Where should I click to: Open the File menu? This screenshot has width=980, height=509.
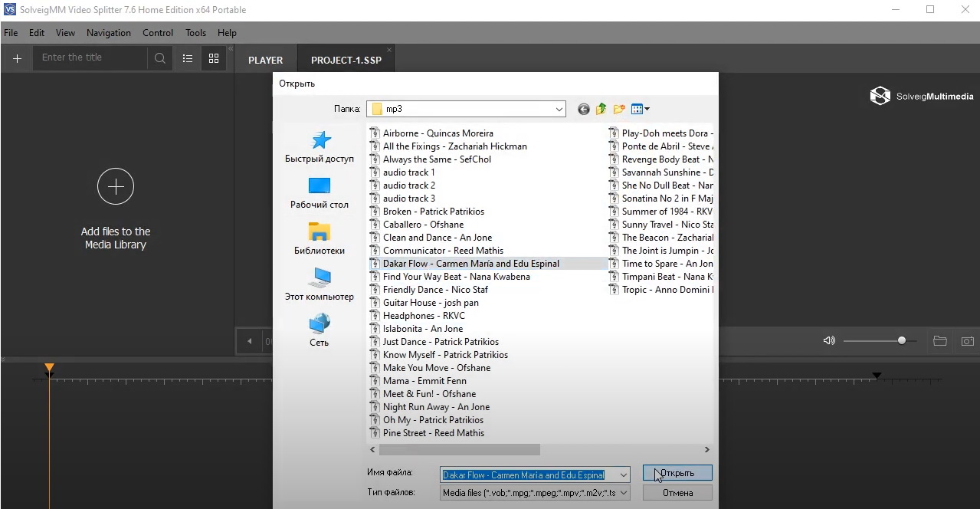coord(11,33)
